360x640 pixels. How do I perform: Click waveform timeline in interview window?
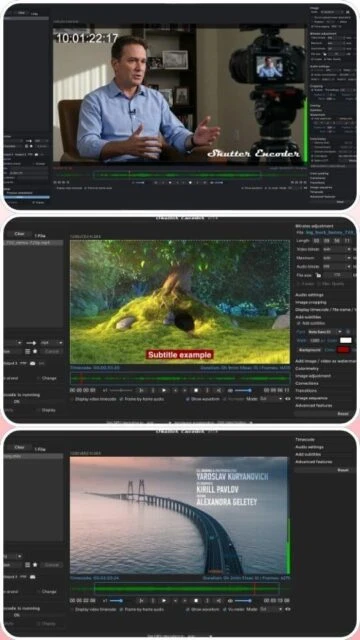(x=180, y=175)
